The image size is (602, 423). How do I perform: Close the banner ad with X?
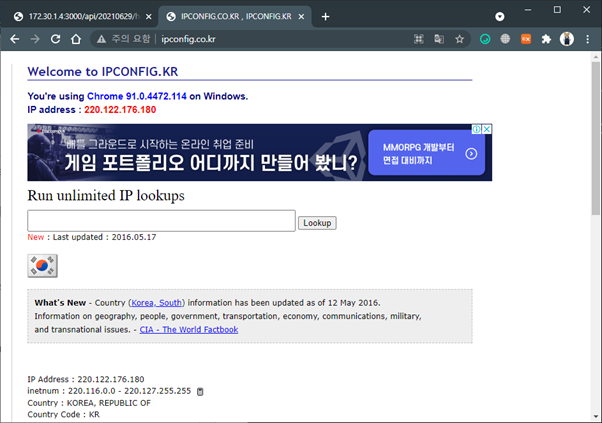click(486, 129)
